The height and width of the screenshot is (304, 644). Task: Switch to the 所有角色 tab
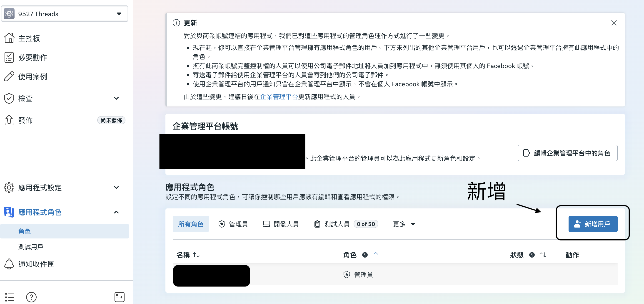coord(191,224)
